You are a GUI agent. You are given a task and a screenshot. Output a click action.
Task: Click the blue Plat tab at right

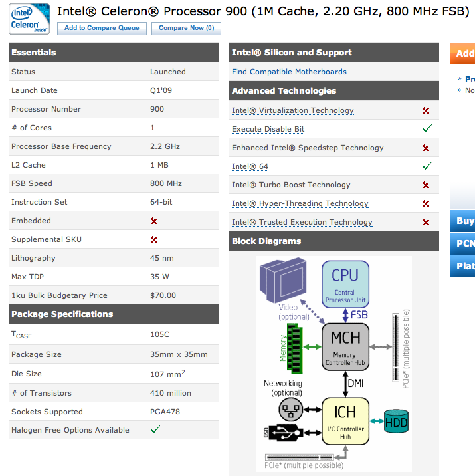(x=462, y=266)
